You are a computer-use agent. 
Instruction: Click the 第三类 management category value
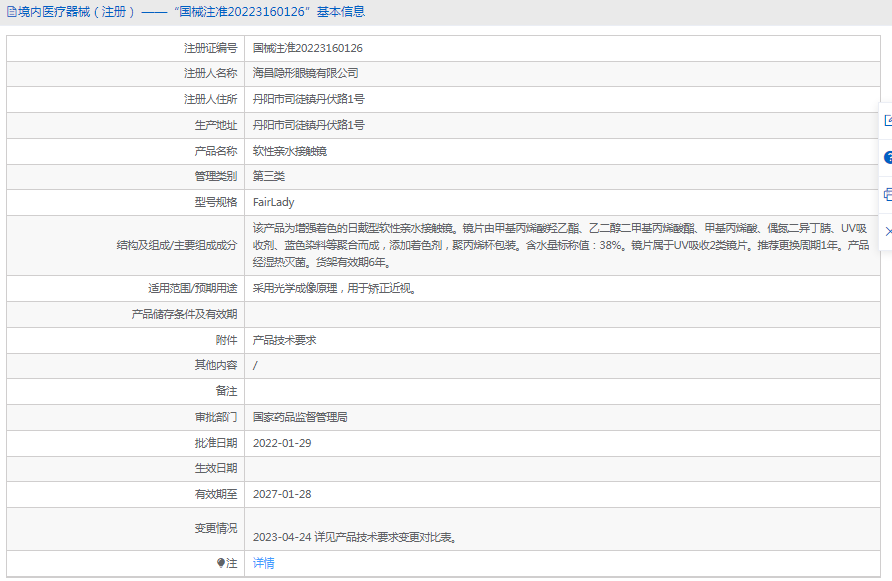[268, 177]
